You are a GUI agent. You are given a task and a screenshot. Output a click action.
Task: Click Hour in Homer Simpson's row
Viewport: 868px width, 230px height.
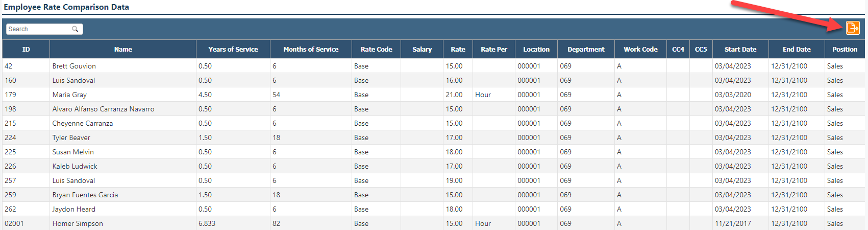click(x=483, y=223)
